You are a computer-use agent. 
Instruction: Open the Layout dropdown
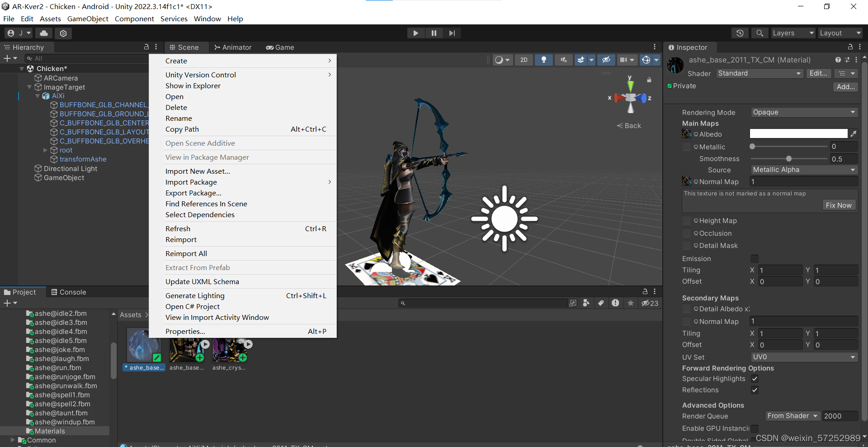pyautogui.click(x=840, y=33)
